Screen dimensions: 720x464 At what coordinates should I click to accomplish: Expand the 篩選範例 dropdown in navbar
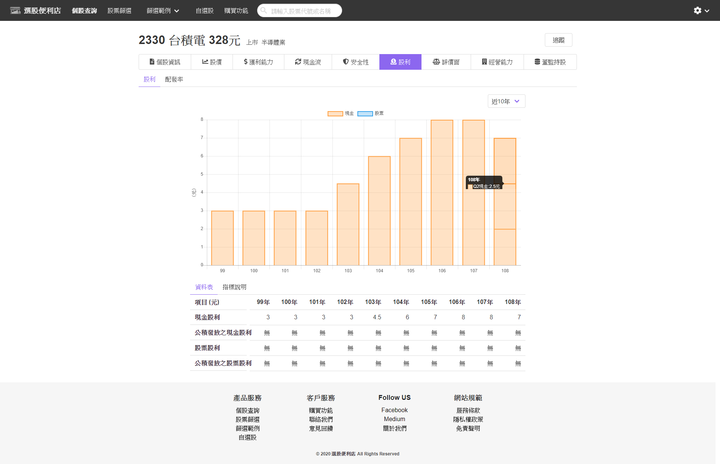click(163, 11)
